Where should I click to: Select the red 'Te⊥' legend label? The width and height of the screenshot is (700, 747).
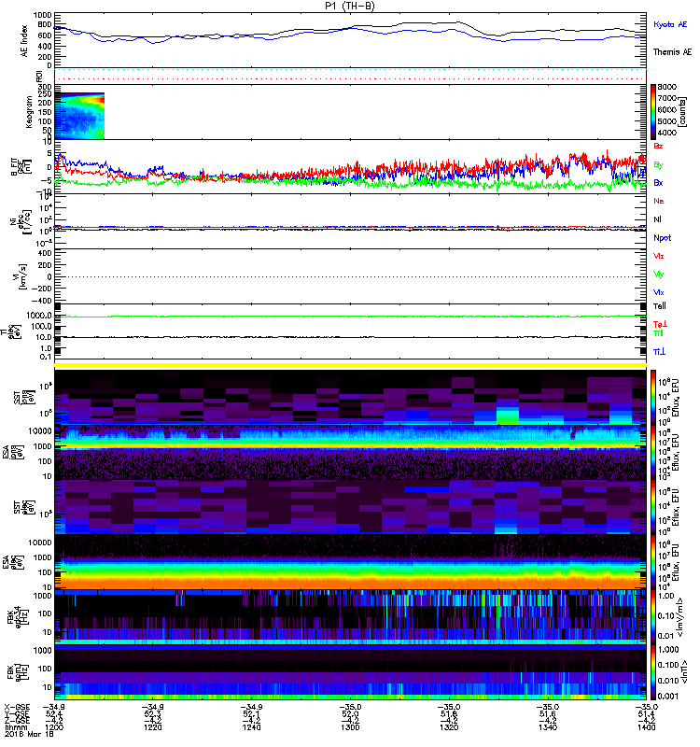[x=660, y=324]
